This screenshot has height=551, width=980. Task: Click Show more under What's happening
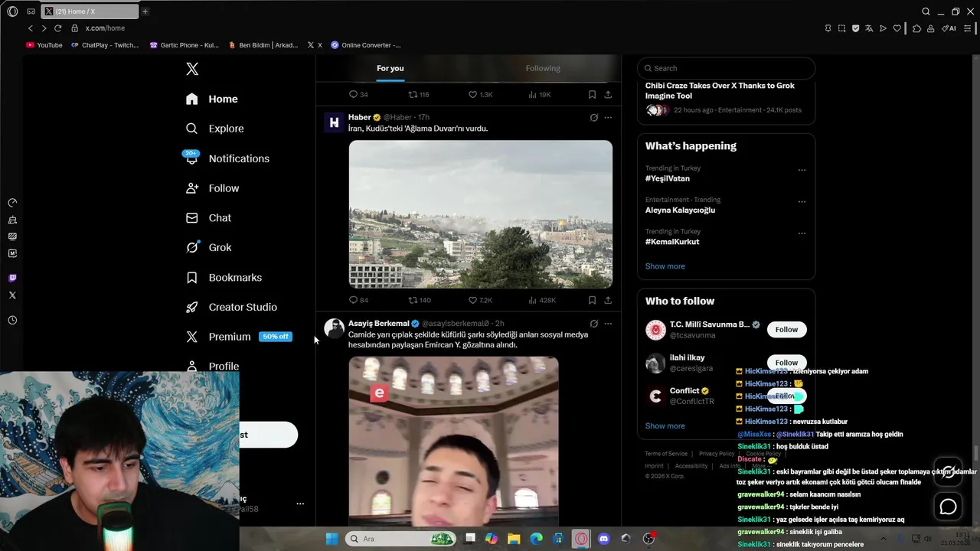click(665, 266)
